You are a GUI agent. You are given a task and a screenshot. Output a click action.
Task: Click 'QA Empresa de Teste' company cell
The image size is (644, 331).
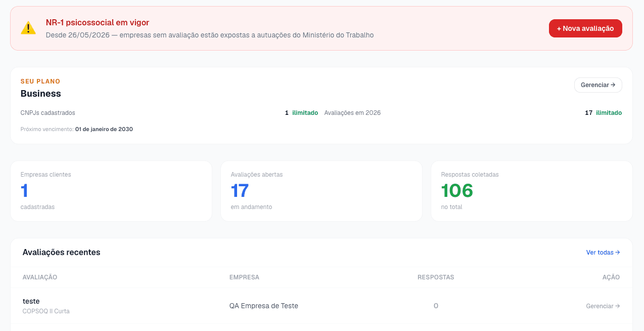click(x=264, y=306)
